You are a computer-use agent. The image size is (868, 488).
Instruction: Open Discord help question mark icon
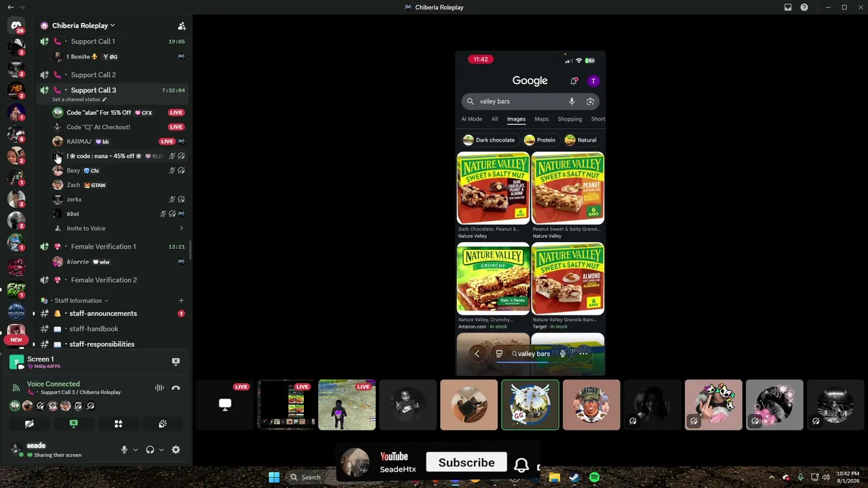804,7
